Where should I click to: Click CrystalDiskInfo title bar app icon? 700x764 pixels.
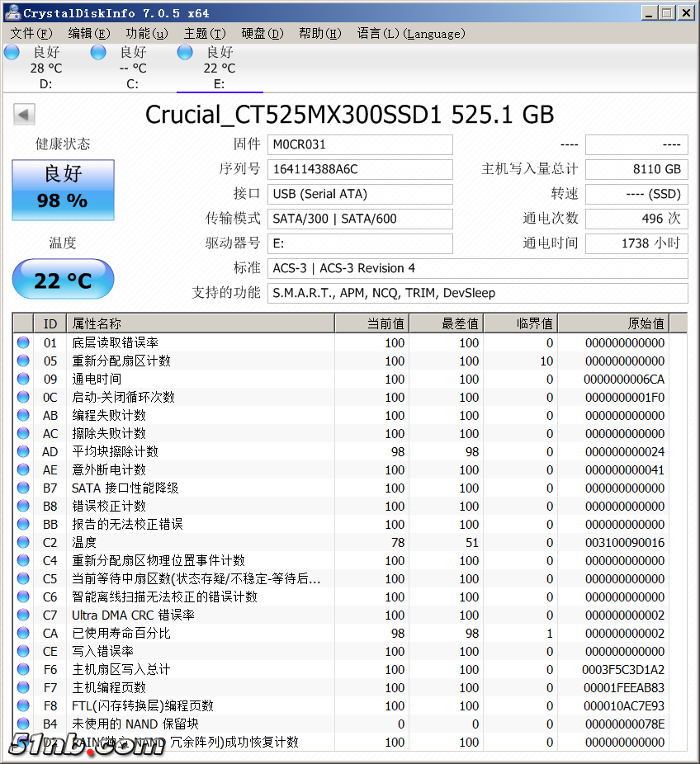point(12,12)
